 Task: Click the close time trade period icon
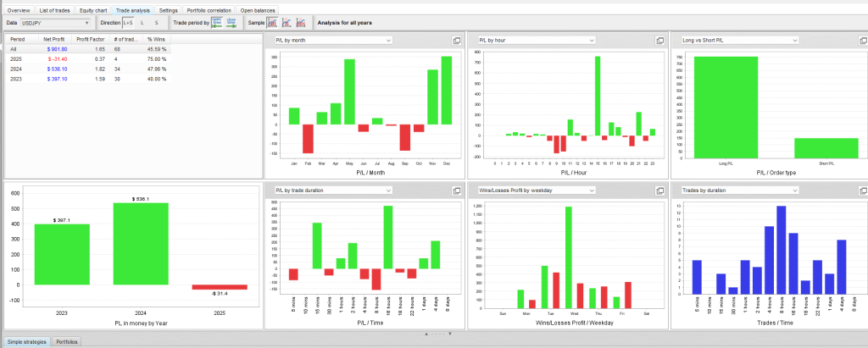click(x=231, y=22)
